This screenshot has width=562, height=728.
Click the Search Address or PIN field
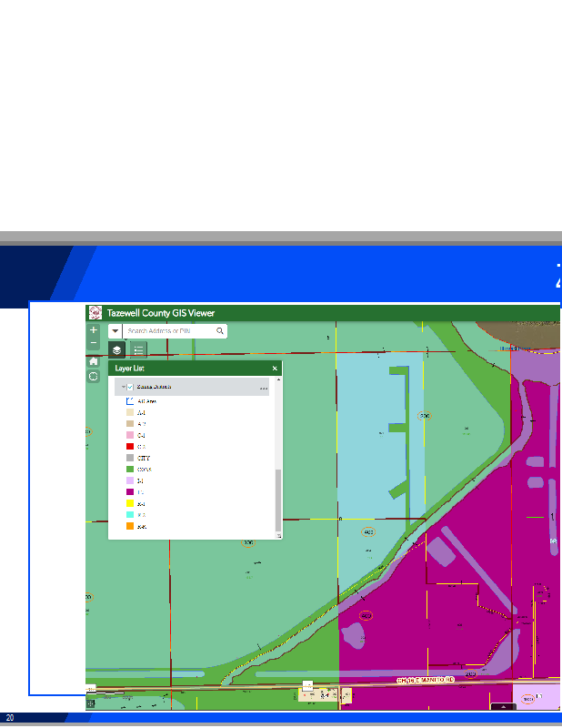169,331
